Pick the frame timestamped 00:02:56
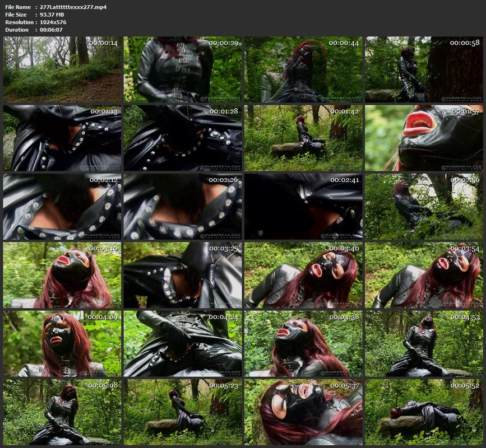The width and height of the screenshot is (486, 448). click(x=424, y=207)
